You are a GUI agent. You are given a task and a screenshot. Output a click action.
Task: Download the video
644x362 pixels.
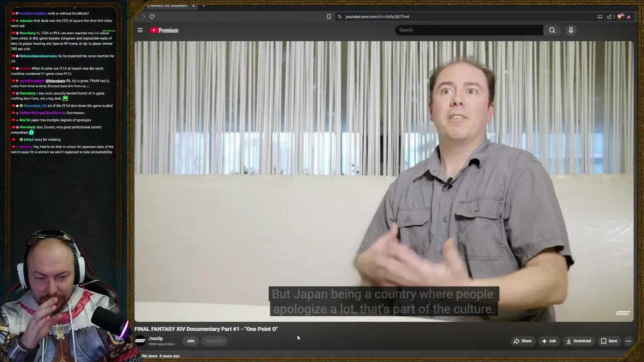tap(578, 341)
